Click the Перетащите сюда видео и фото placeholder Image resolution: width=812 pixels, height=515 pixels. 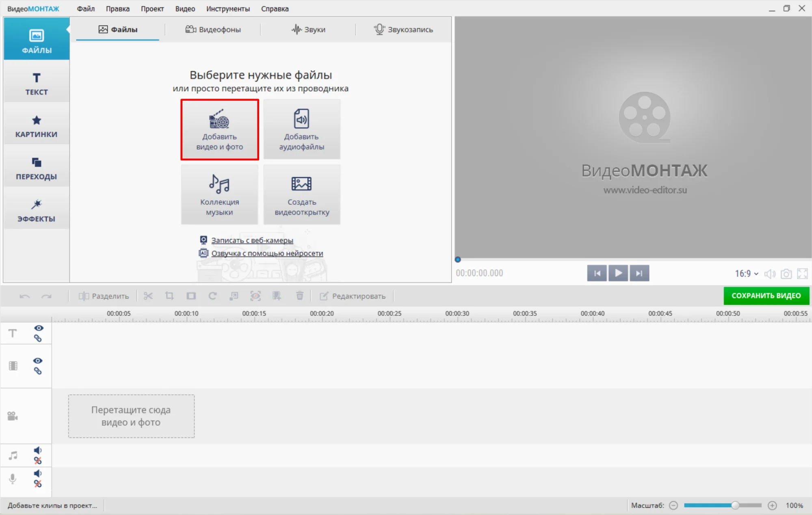(131, 416)
